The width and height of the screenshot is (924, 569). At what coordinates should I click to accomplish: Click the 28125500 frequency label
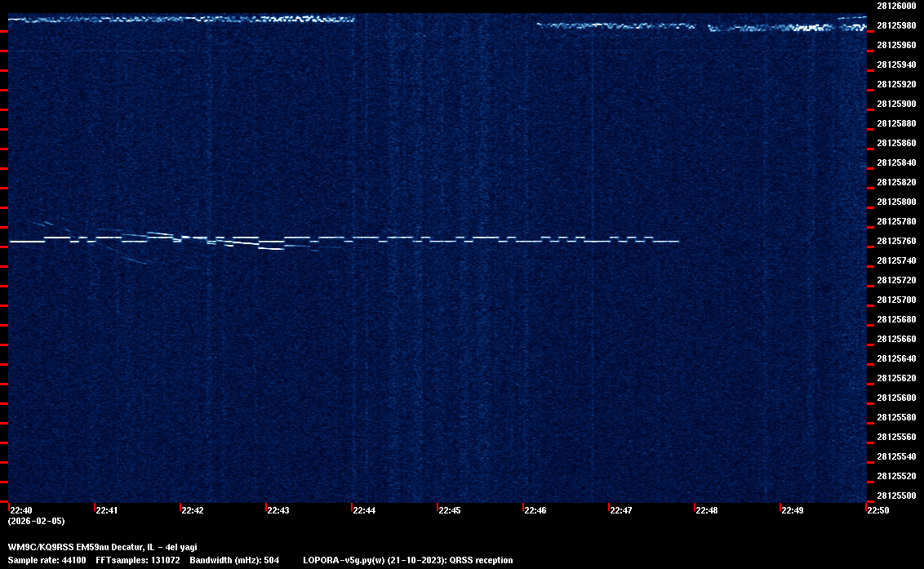[895, 496]
